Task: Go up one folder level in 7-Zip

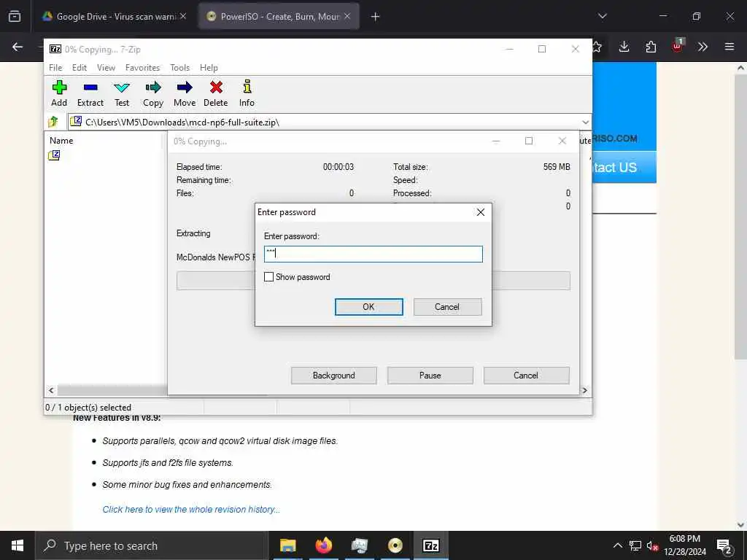Action: click(53, 122)
